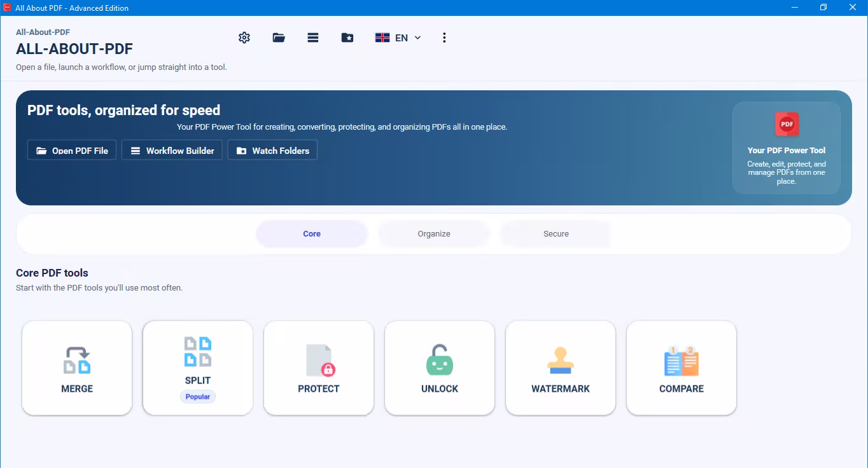The width and height of the screenshot is (868, 468).
Task: Open the EN language dropdown
Action: [398, 38]
